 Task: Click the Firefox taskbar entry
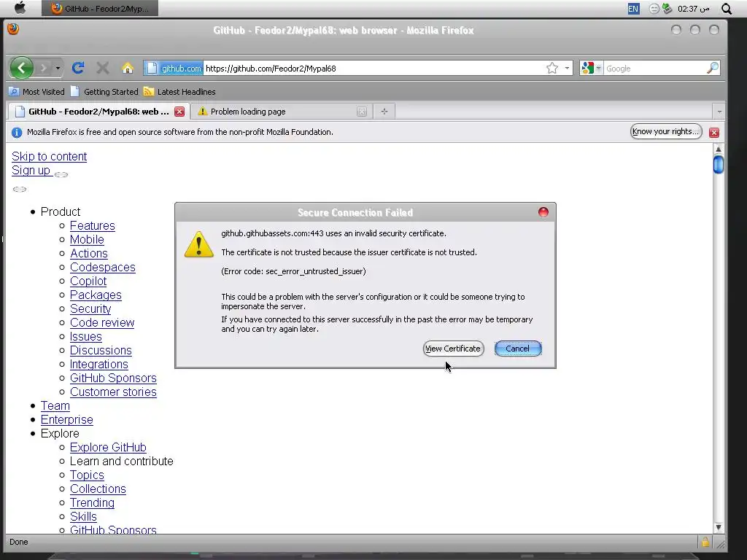[100, 8]
